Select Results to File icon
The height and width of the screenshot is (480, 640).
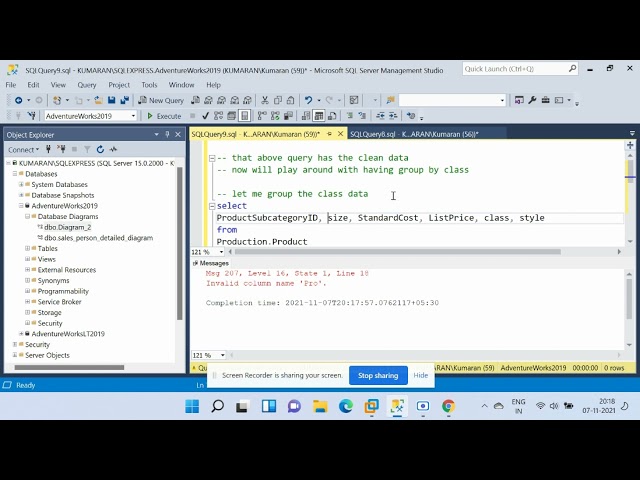(x=332, y=116)
